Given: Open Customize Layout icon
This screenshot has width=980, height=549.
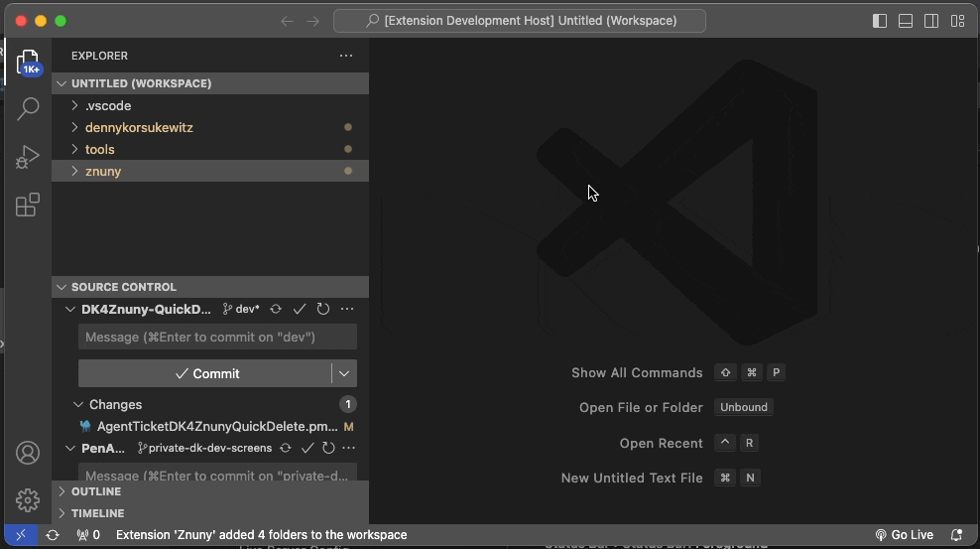Looking at the screenshot, I should (x=957, y=21).
